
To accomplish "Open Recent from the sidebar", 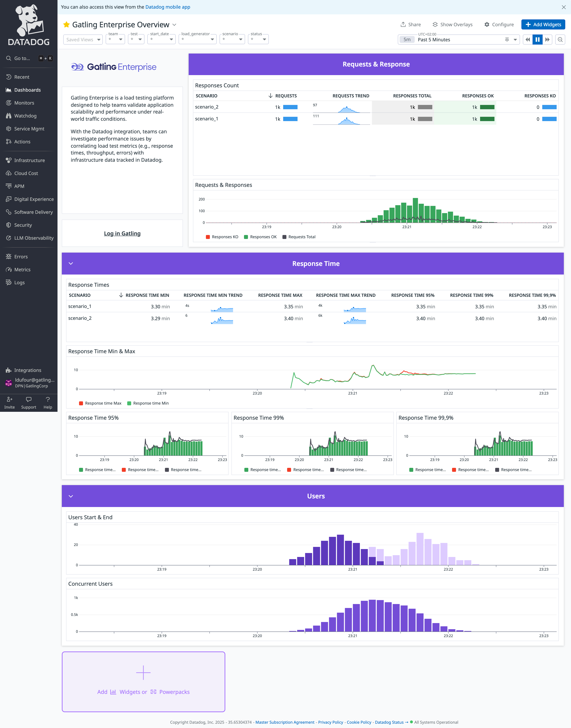I will 22,77.
